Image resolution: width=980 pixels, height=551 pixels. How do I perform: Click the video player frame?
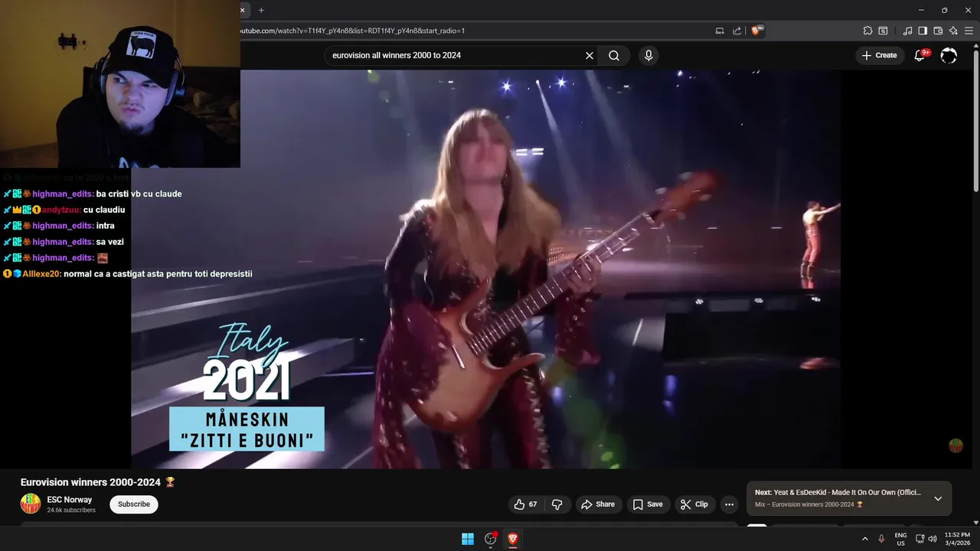[x=485, y=269]
